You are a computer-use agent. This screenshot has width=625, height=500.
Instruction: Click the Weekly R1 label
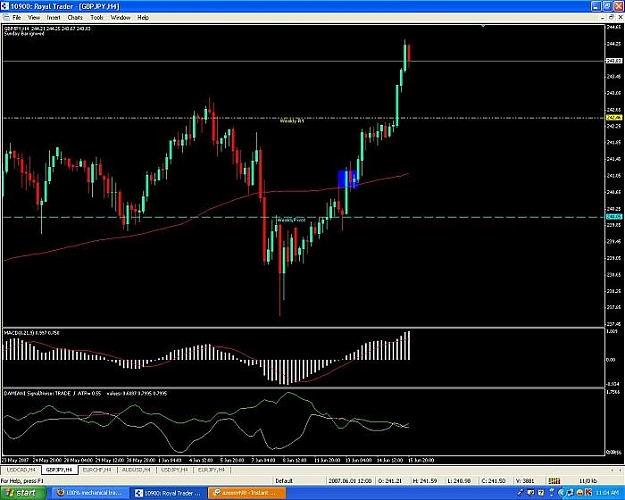coord(292,121)
